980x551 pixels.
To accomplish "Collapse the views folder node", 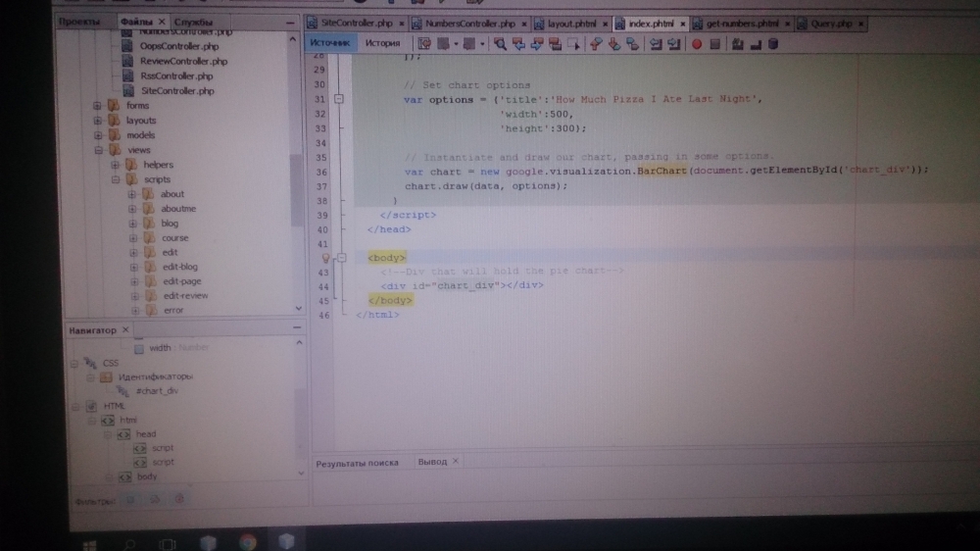I will (98, 150).
